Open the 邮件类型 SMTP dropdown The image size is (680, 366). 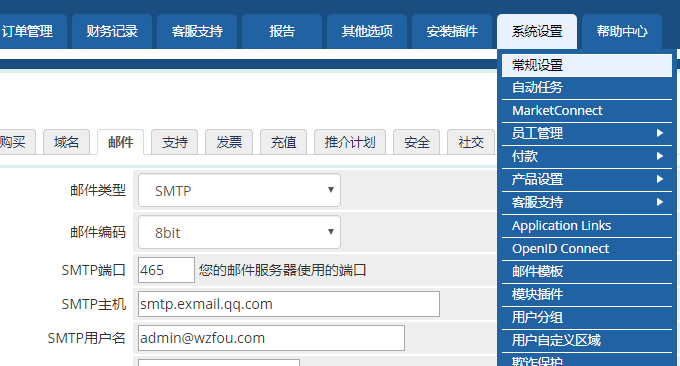point(239,190)
